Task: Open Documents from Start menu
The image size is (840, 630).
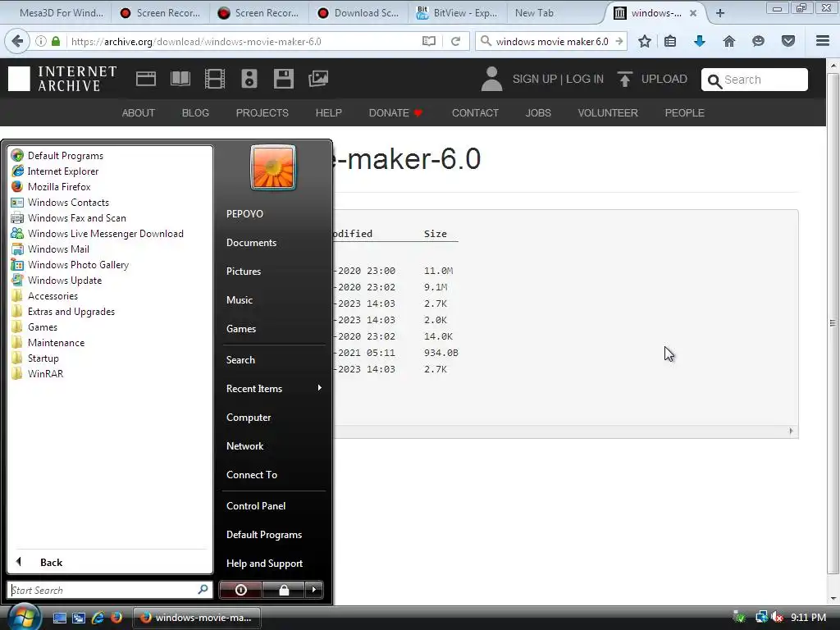Action: tap(251, 243)
